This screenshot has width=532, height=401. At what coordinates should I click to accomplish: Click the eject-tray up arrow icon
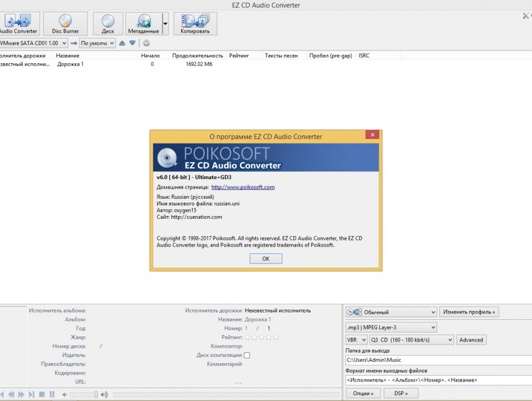(122, 43)
